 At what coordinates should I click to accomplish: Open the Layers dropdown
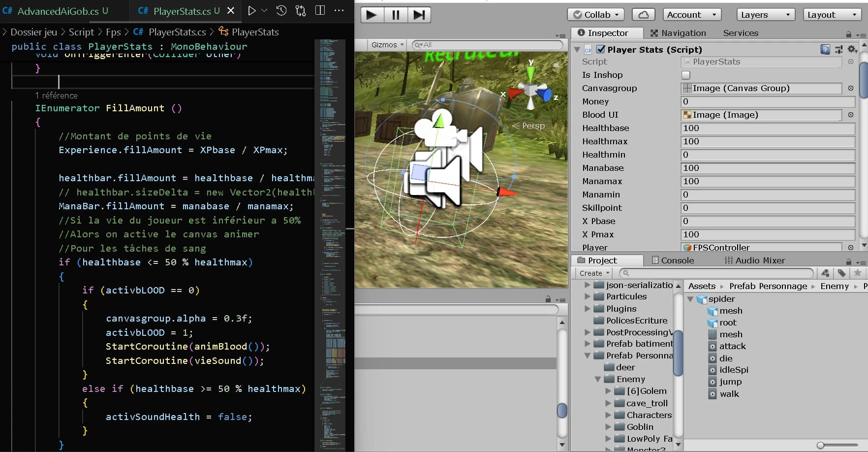point(766,15)
